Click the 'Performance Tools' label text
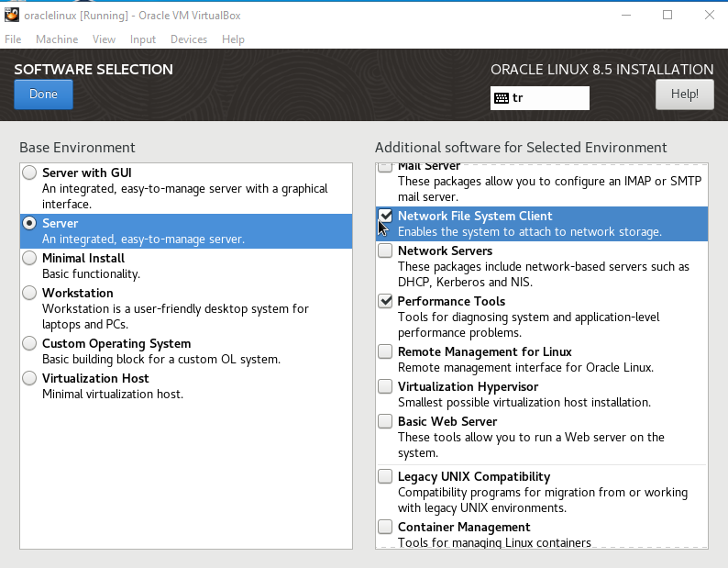Screen dimensions: 728x568 pyautogui.click(x=451, y=302)
